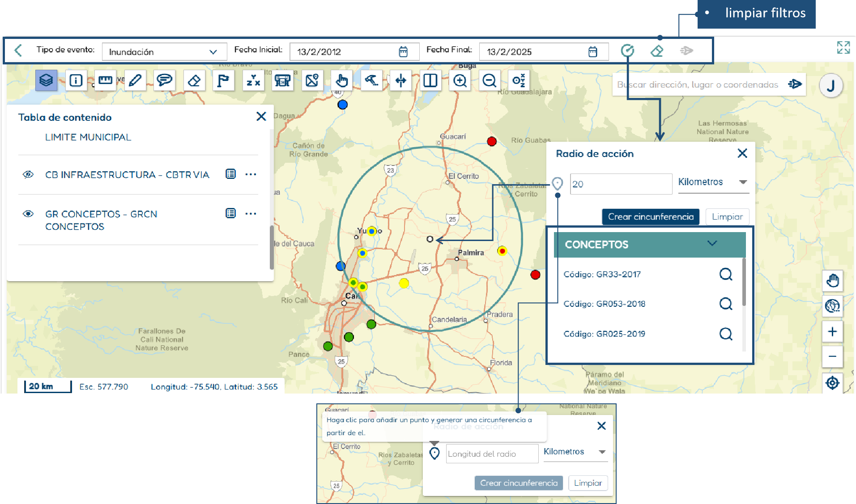Click the Tabla de contenido scrollbar

tap(271, 247)
